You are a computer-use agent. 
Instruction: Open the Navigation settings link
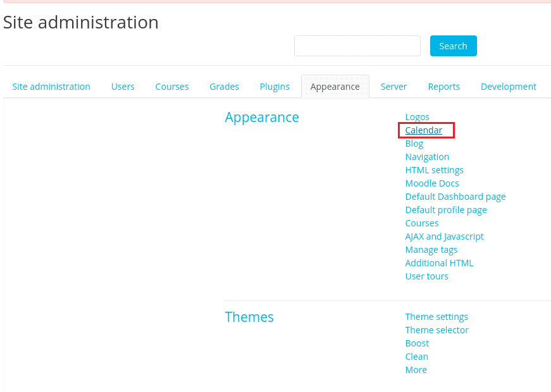pos(427,157)
